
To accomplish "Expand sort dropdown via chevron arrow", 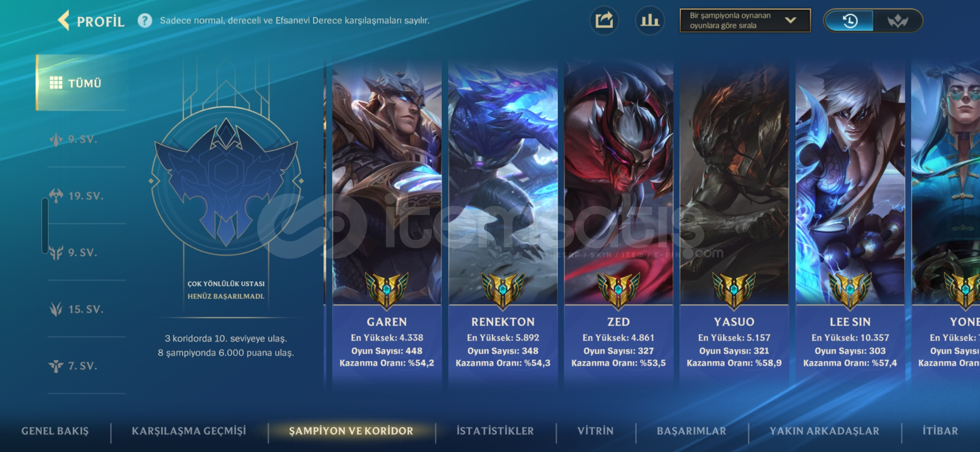I will point(790,20).
